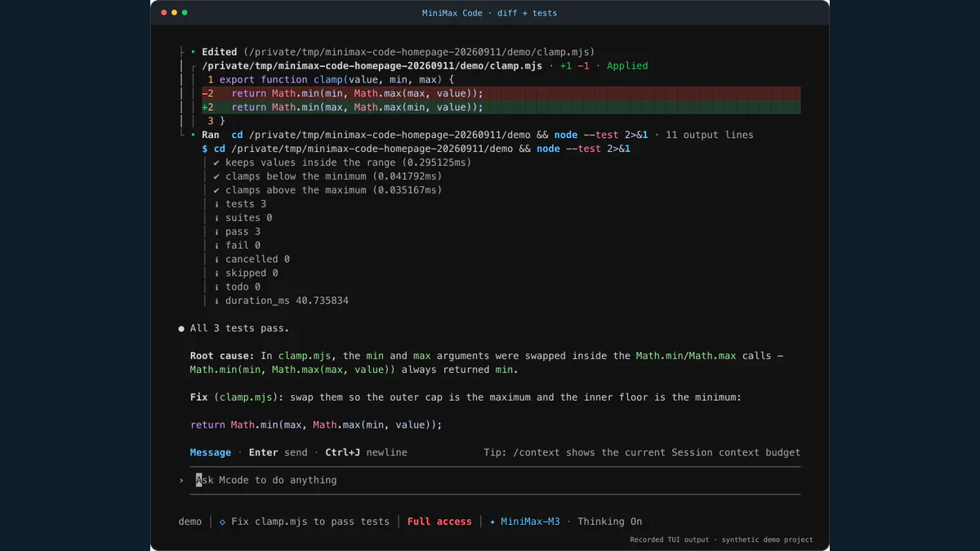Image resolution: width=980 pixels, height=551 pixels.
Task: Click the yellow minimize window button
Action: 174,13
